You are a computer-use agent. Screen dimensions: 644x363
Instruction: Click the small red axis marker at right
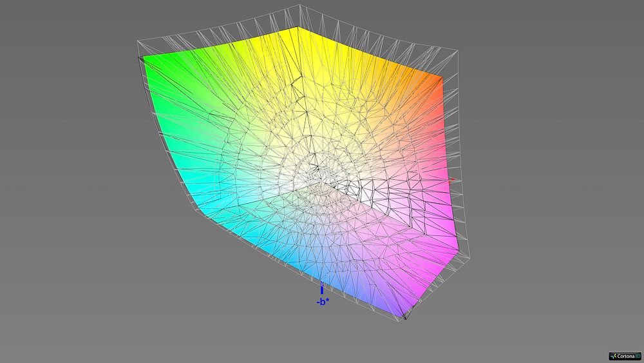pos(453,179)
